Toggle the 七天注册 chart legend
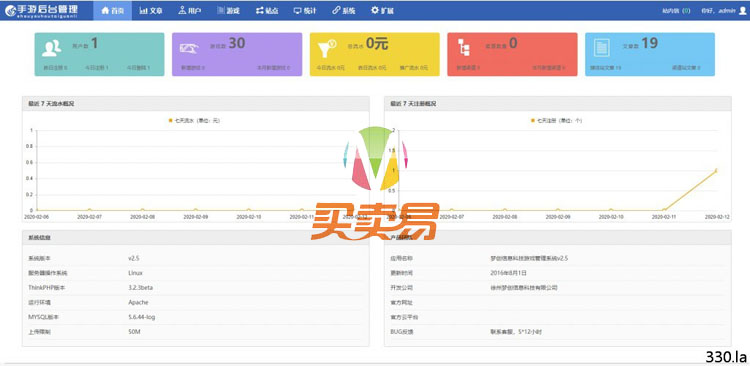750x366 pixels. coord(557,121)
